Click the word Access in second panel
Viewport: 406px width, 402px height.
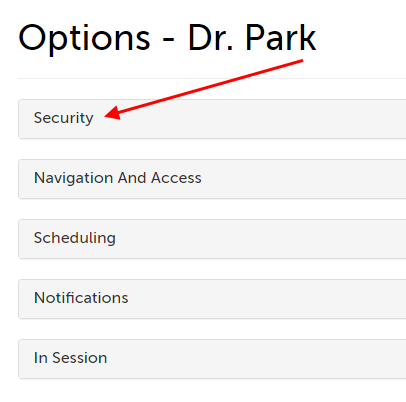[x=176, y=178]
